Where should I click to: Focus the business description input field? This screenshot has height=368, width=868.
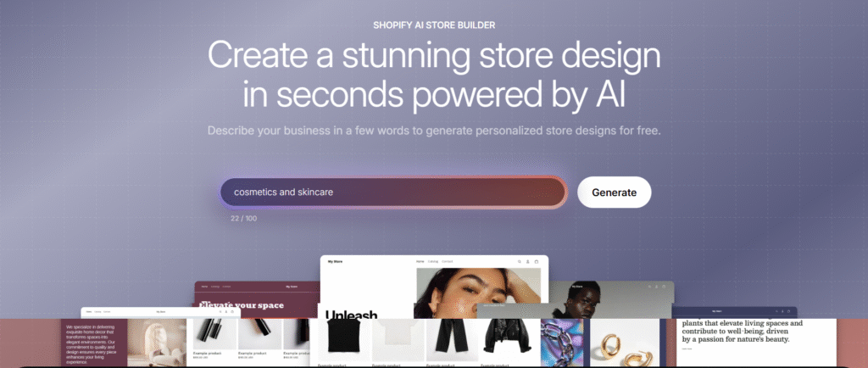pyautogui.click(x=393, y=192)
